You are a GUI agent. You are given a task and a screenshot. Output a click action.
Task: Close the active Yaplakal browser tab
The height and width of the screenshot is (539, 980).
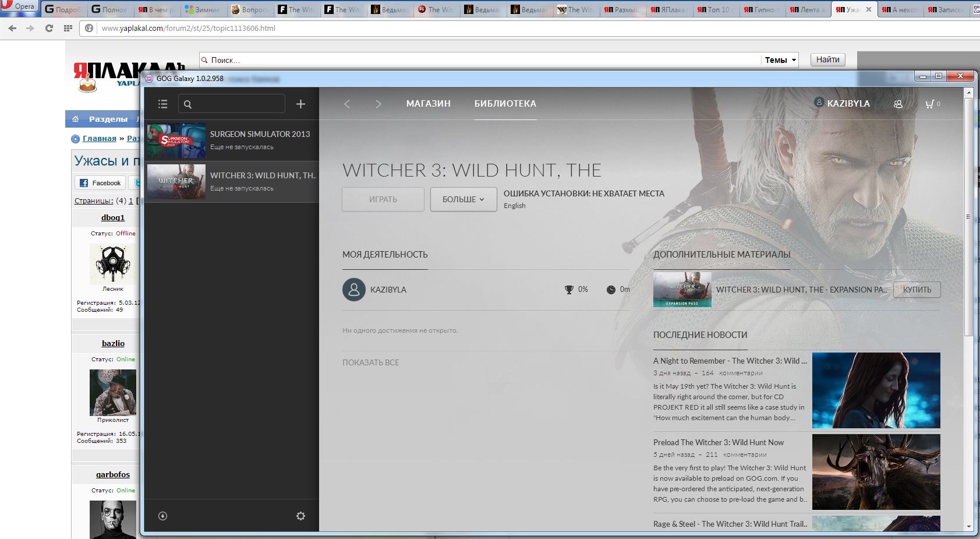pyautogui.click(x=869, y=9)
